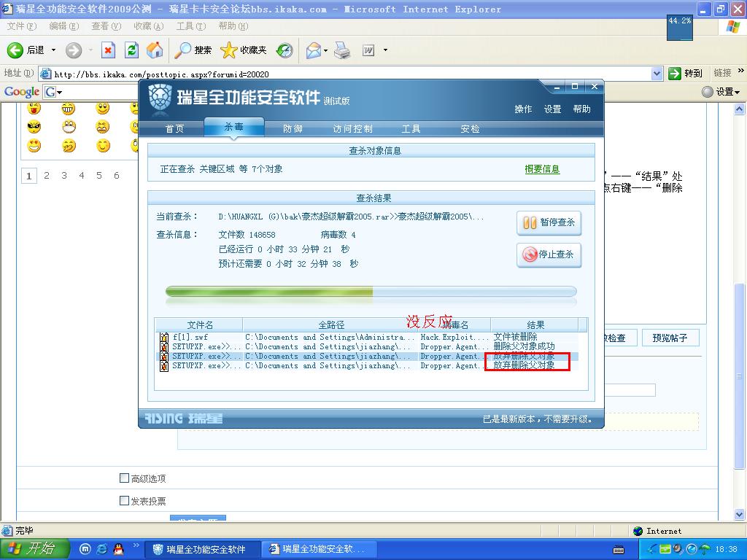The image size is (747, 560).
Task: Click the keyboard input language tray icon
Action: (x=619, y=550)
